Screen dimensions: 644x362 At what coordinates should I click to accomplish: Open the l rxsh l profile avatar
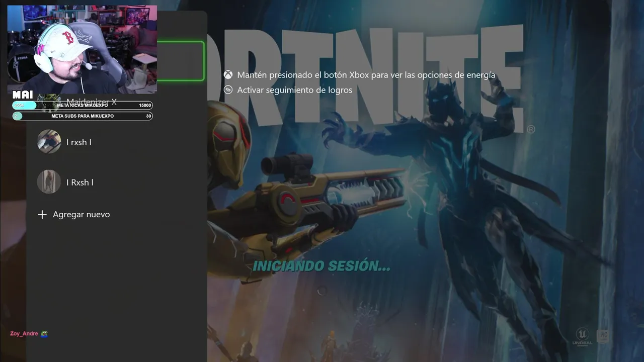[x=49, y=142]
